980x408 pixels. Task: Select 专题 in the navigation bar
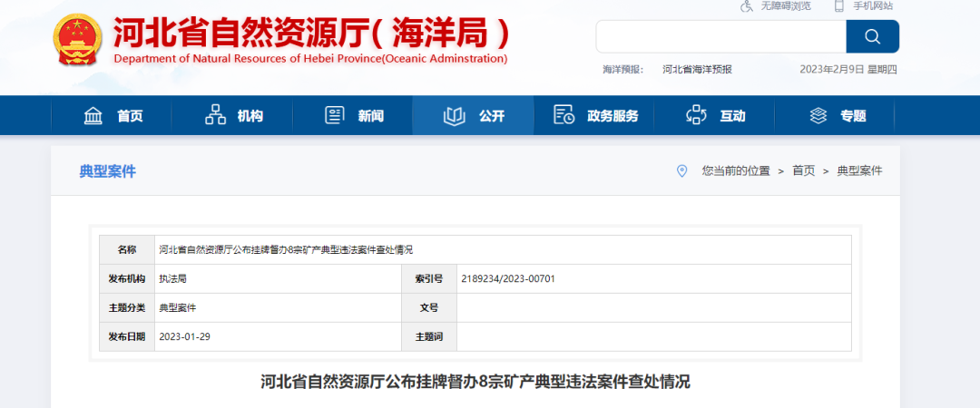852,116
